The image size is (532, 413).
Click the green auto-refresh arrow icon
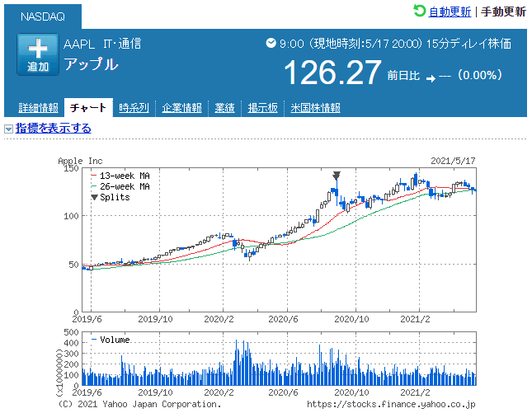click(419, 11)
